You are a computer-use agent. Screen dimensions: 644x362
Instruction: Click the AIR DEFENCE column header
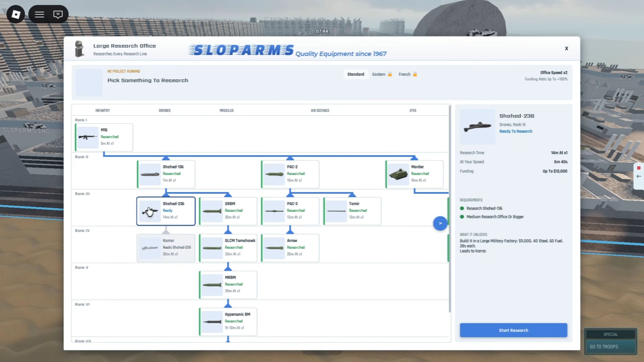pos(320,110)
